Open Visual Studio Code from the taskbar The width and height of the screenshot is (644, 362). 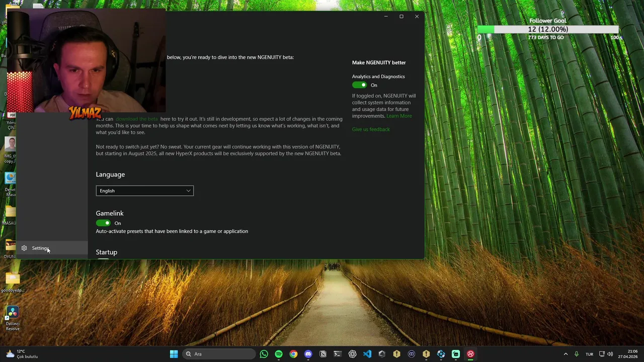(367, 354)
